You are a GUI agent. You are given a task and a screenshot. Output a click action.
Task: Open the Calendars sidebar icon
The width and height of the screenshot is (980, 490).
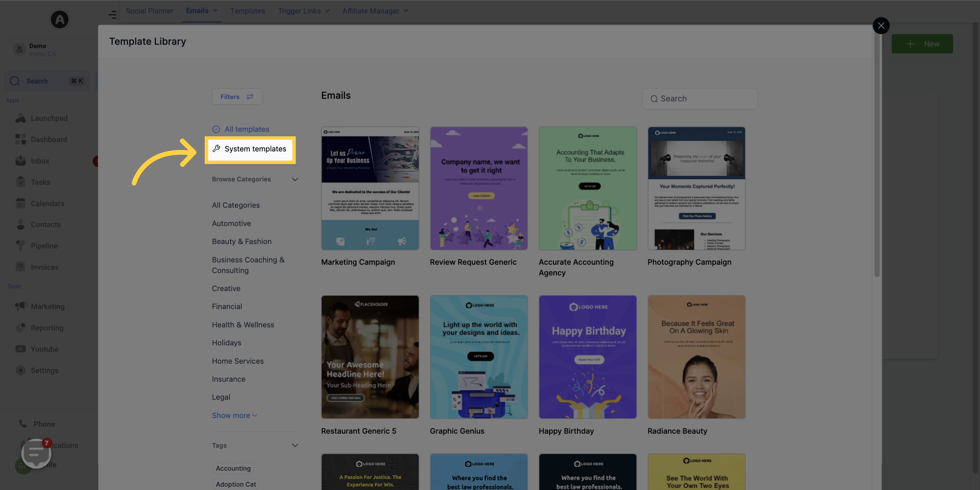pyautogui.click(x=21, y=204)
